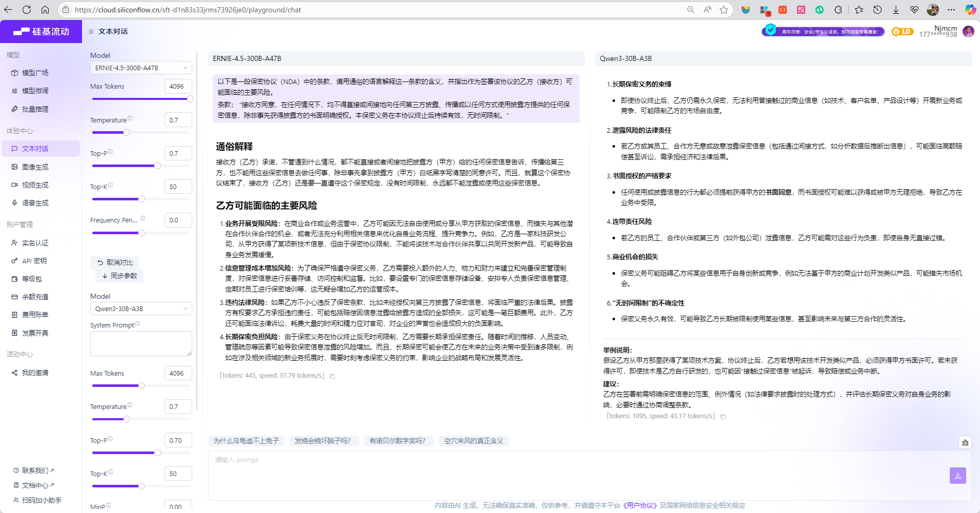Screen dimensions: 980x513
Task: Adjust the first Max Tokens slider handle
Action: pyautogui.click(x=190, y=99)
